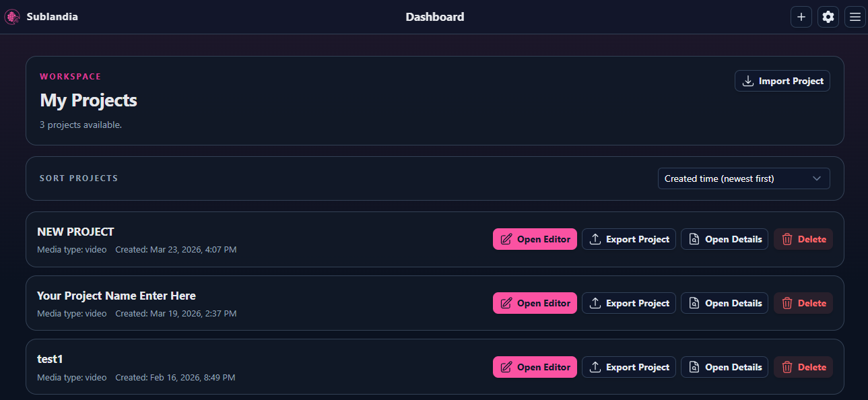Open settings via the gear icon
Screen dimensions: 868x400
point(828,18)
